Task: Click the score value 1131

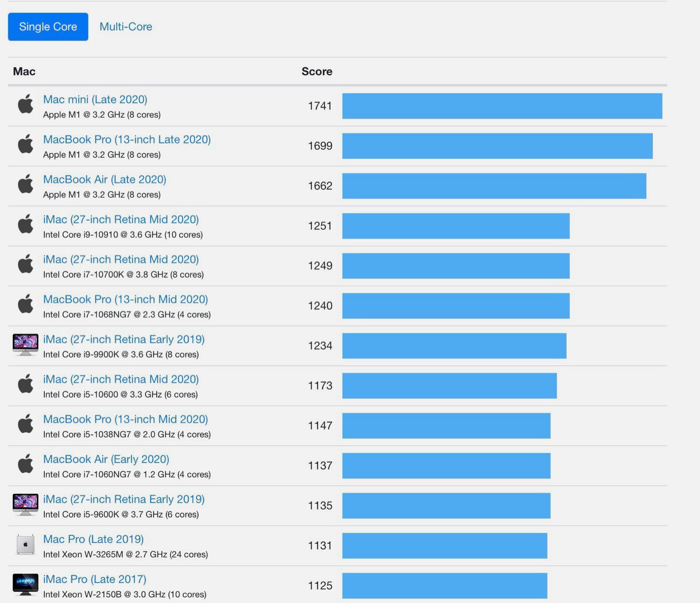Action: [320, 545]
